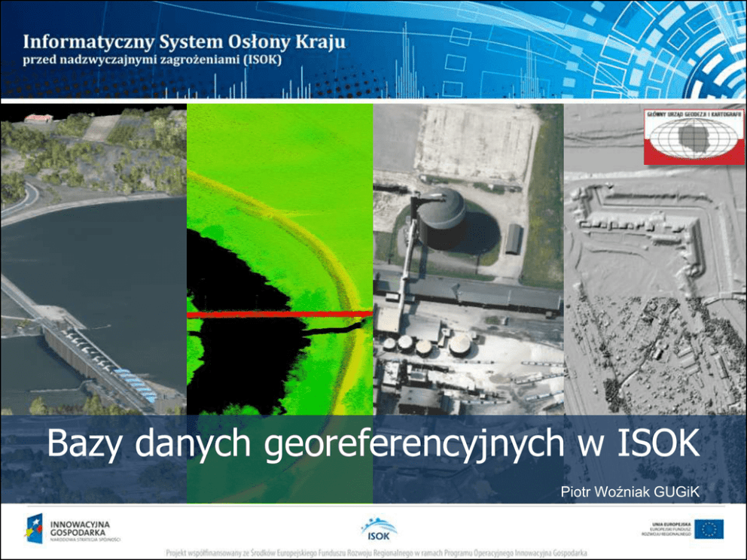Click the European Union flag emblem
The height and width of the screenshot is (560, 747).
(x=709, y=529)
